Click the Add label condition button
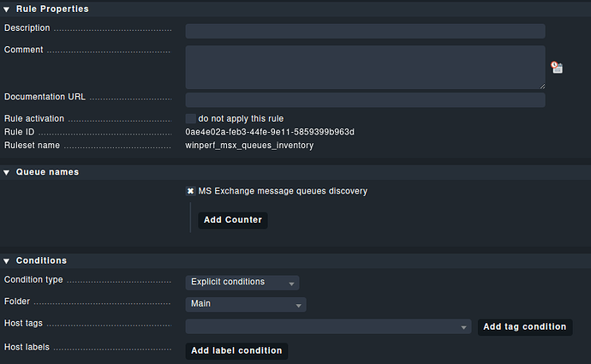Screen dimensions: 591x364 pos(236,350)
